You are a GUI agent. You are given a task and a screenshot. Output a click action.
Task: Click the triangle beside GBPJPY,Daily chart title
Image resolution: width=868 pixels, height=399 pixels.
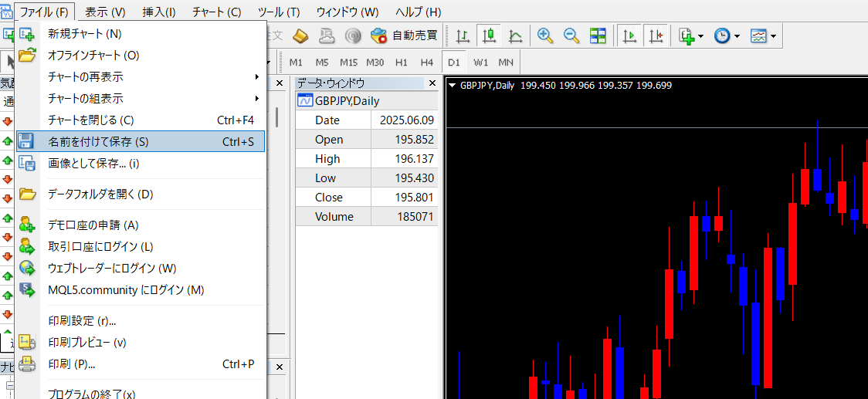(453, 86)
